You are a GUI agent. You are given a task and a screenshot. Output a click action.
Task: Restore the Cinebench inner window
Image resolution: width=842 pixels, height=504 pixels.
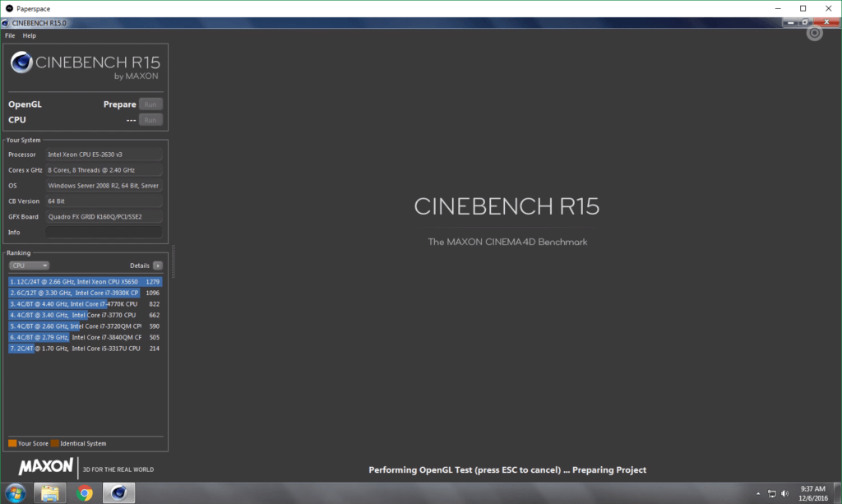[805, 22]
